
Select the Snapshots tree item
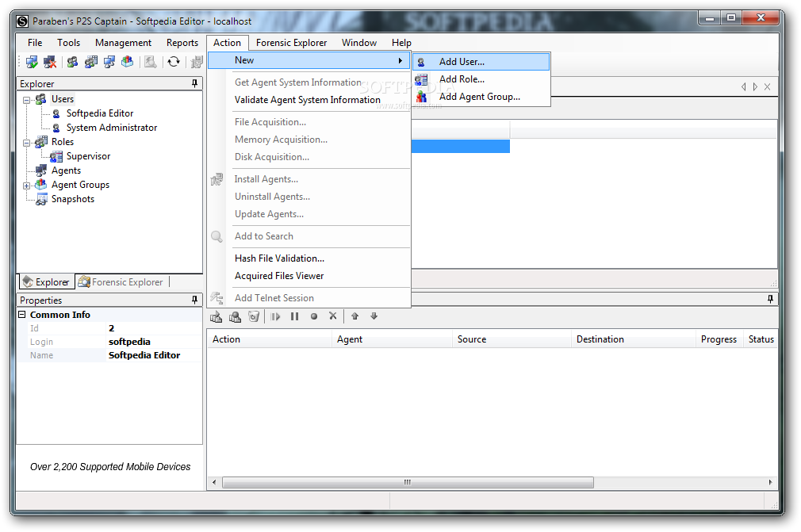coord(72,199)
